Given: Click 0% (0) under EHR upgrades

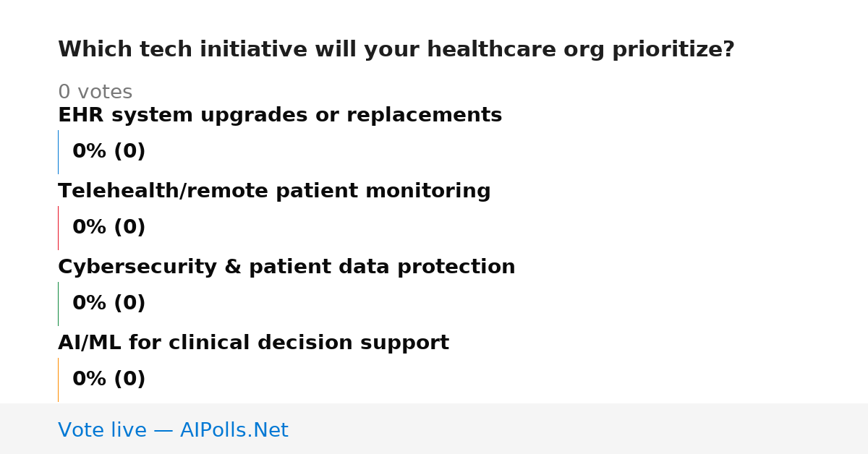Looking at the screenshot, I should (x=109, y=152).
